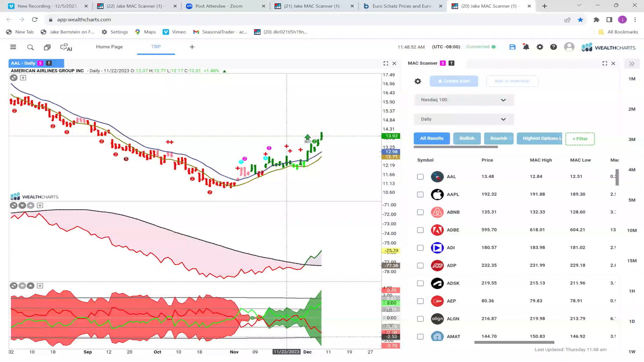Select the 1M timeframe in sidebar

pyautogui.click(x=632, y=79)
